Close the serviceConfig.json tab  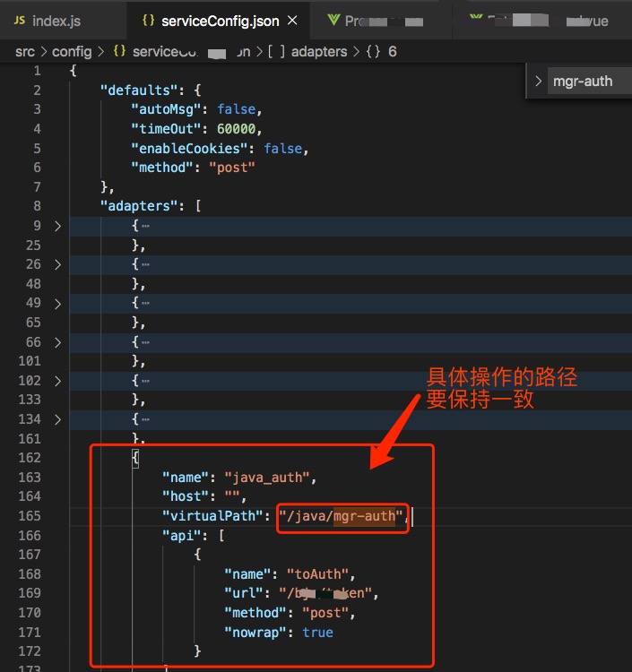[292, 20]
